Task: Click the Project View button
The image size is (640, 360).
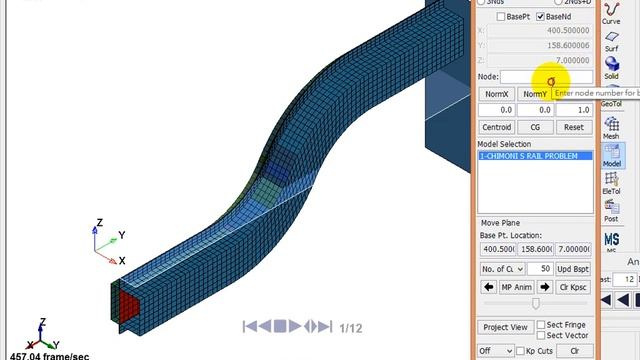Action: point(505,327)
